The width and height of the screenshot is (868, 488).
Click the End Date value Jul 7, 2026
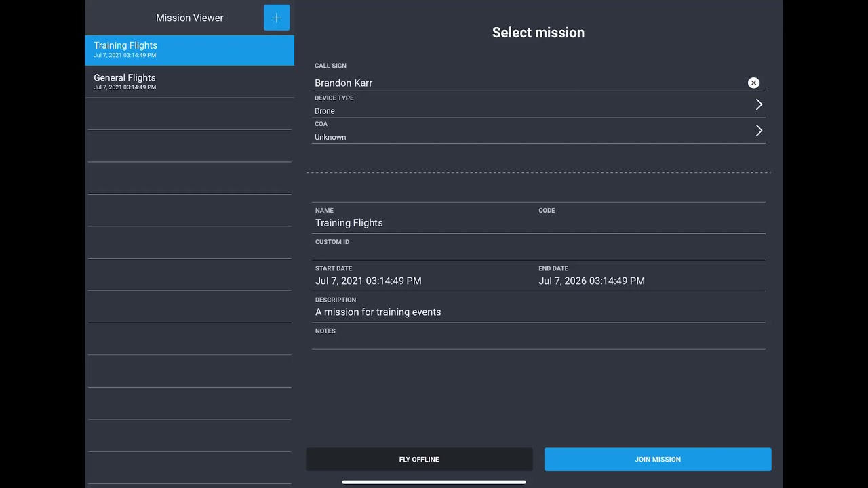coord(591,281)
